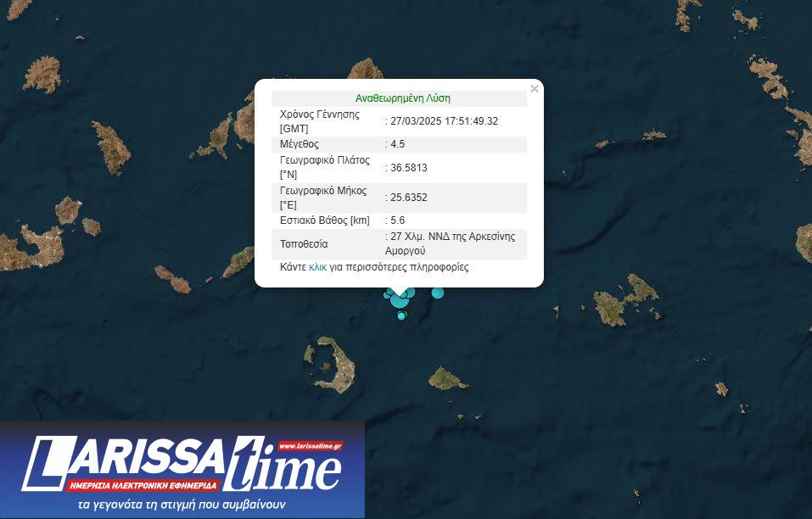This screenshot has height=519, width=812.
Task: Click the leftmost marker in the earthquake cluster
Action: 389,293
